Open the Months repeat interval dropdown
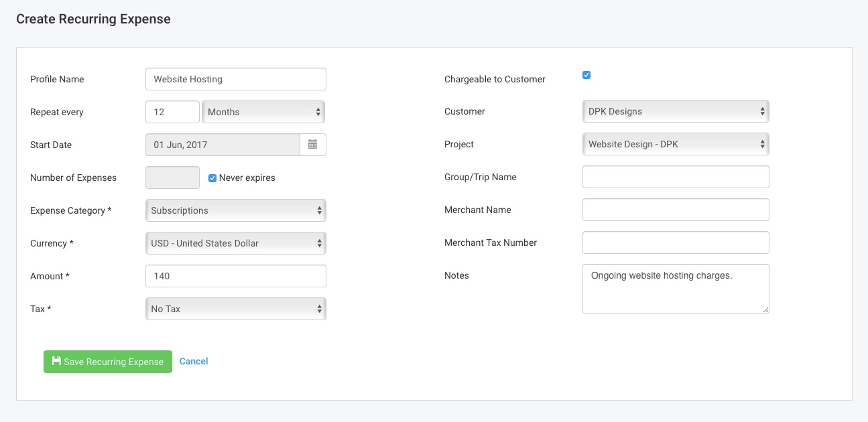868x422 pixels. point(263,111)
